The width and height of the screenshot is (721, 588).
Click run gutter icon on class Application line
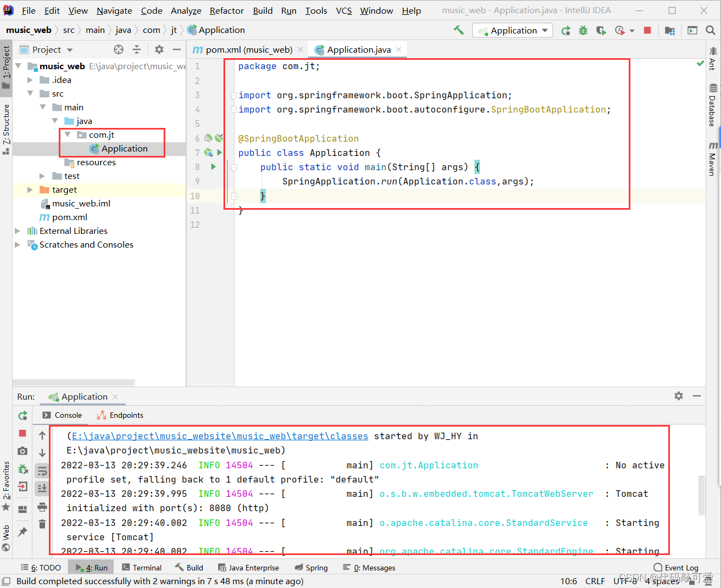pos(220,152)
